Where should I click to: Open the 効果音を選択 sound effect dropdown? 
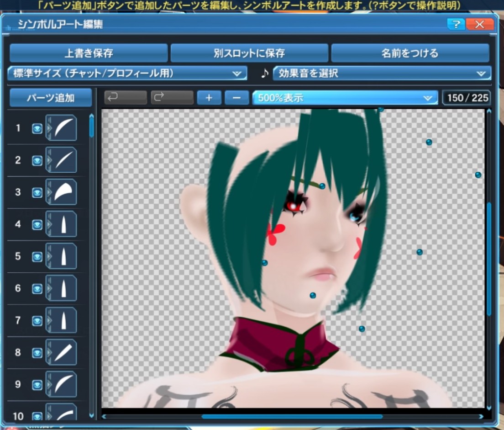click(x=382, y=74)
